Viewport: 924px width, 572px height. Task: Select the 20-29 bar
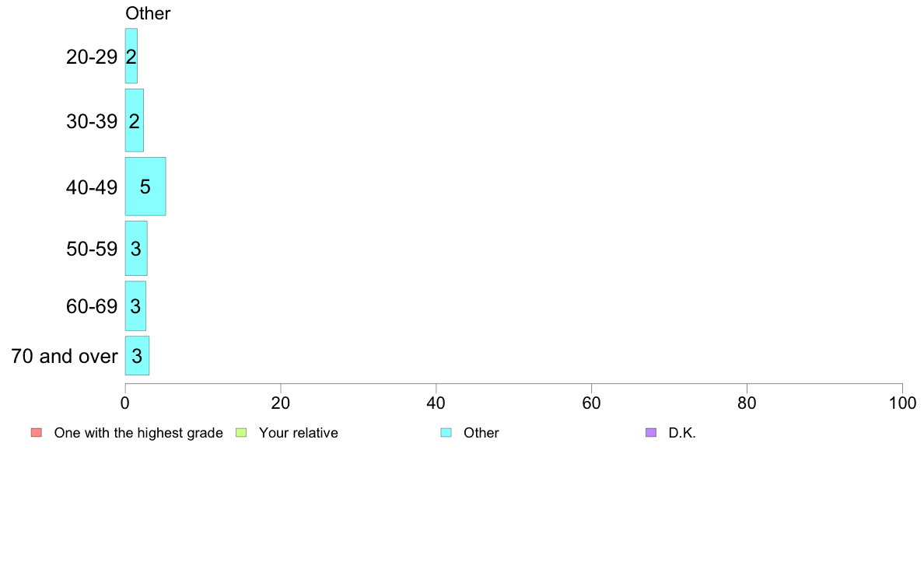131,56
